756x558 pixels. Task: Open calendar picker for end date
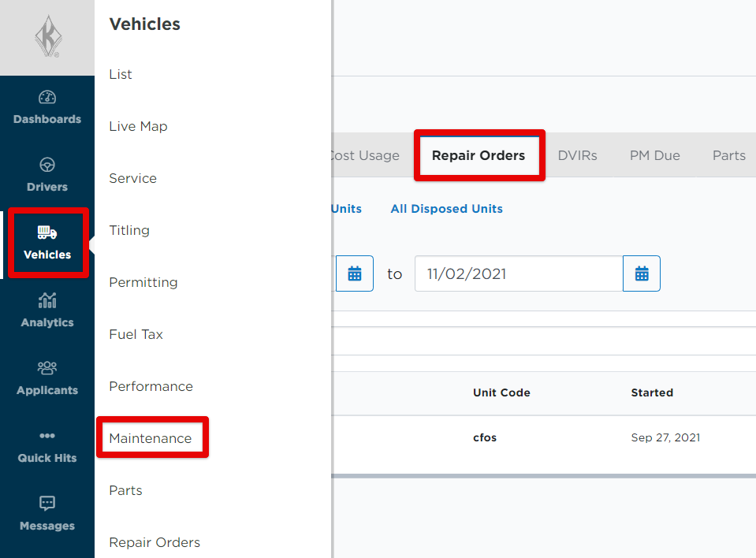[x=642, y=273]
